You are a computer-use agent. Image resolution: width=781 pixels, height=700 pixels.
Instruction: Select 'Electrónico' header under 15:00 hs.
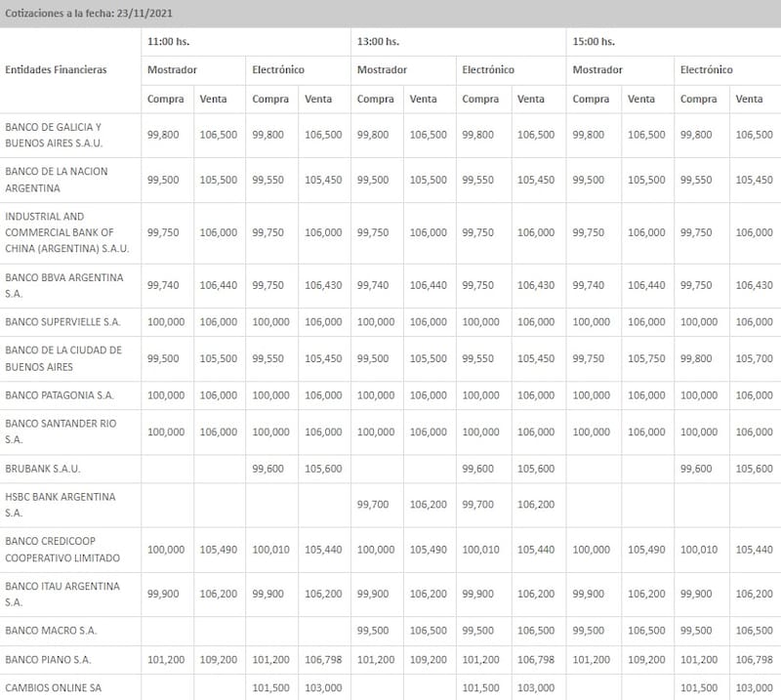(706, 70)
